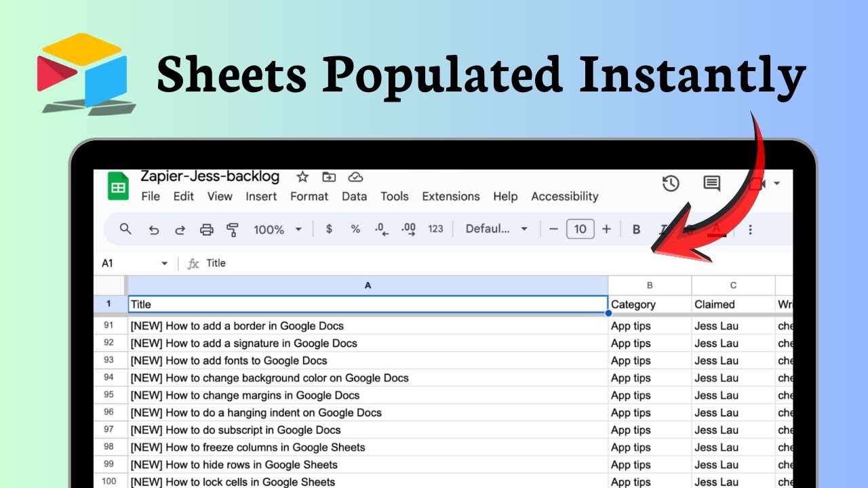Screen dimensions: 868x488
Task: Click the undo arrow
Action: click(154, 230)
